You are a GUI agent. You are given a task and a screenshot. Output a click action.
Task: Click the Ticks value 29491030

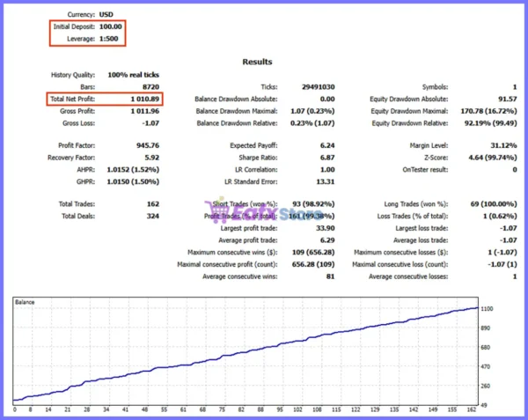pyautogui.click(x=319, y=87)
